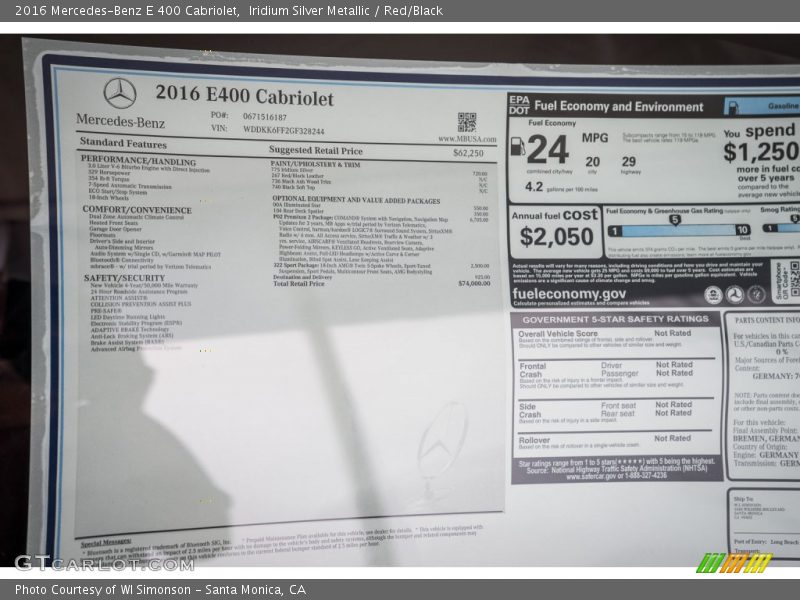Click the page title '2016 Mercedes-Benz E 400 Cabriolet'
The width and height of the screenshot is (800, 600).
pyautogui.click(x=127, y=11)
